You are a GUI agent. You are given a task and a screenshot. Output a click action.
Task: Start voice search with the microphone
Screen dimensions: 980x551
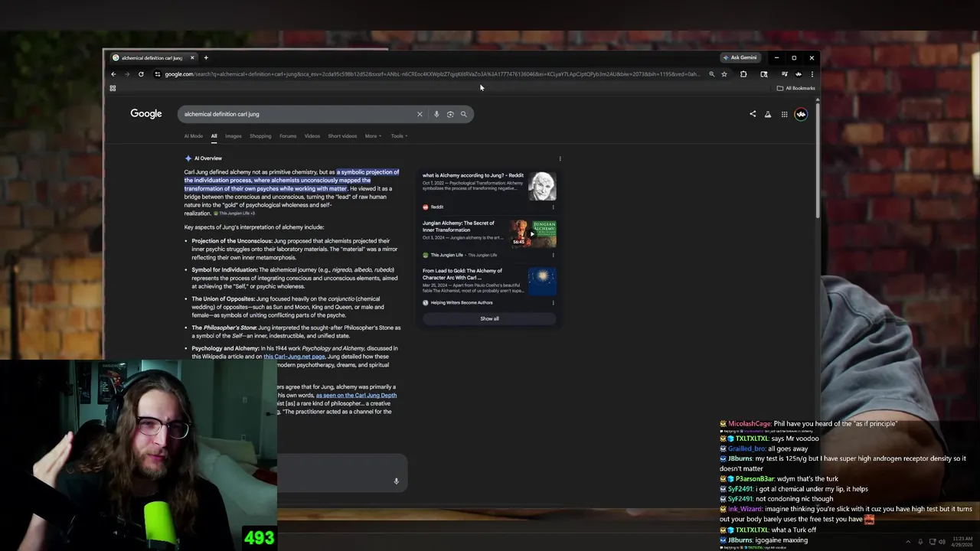pos(436,114)
